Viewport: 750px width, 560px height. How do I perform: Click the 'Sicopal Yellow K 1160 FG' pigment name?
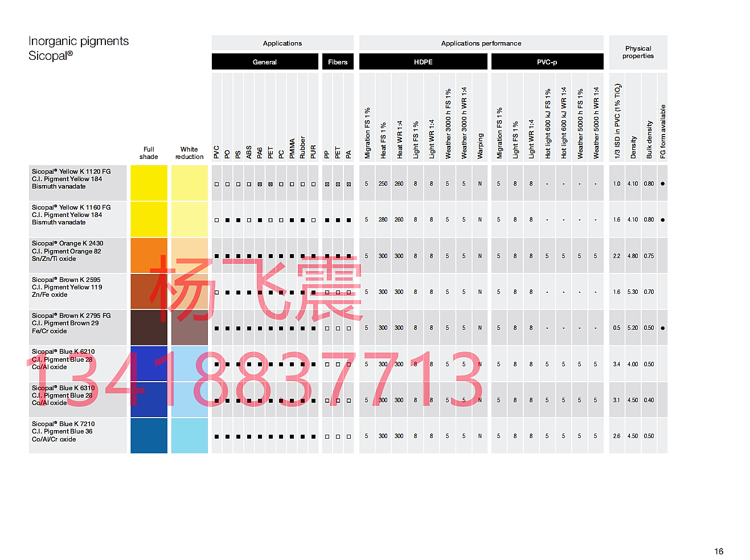(x=71, y=207)
